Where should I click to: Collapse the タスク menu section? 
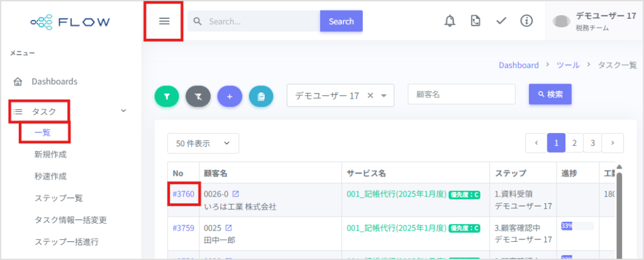(x=124, y=111)
